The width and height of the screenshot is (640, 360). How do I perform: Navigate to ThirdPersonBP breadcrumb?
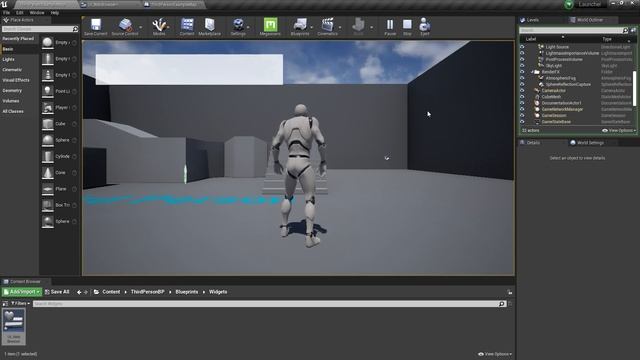[147, 292]
